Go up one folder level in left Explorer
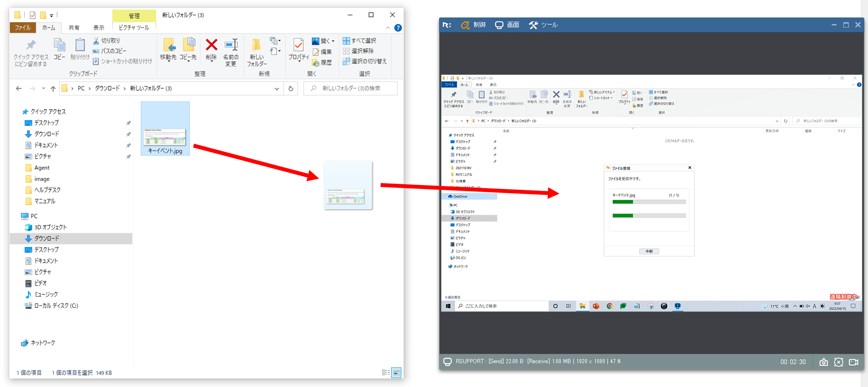868x387 pixels. tap(53, 89)
